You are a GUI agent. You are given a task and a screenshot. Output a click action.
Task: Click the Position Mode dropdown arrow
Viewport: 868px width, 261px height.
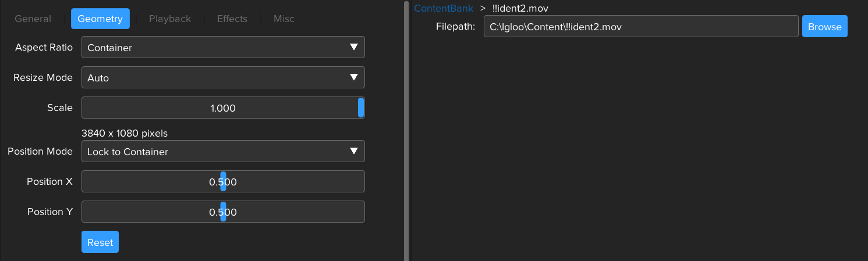353,152
